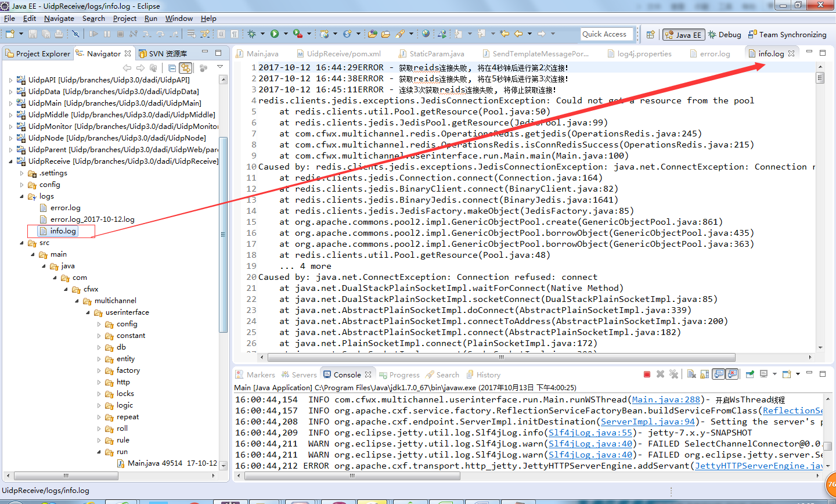This screenshot has height=504, width=836.
Task: Click Remove All Terminated Launches icon
Action: coord(673,375)
